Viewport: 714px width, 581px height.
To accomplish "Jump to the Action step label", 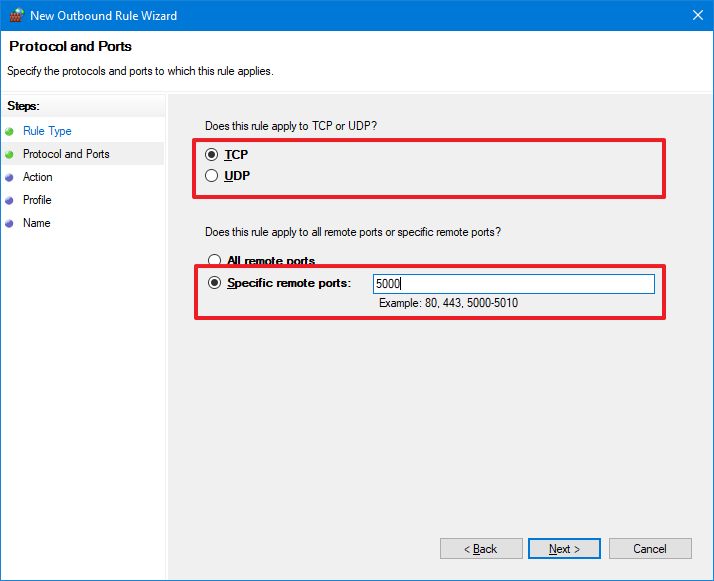I will pos(38,177).
